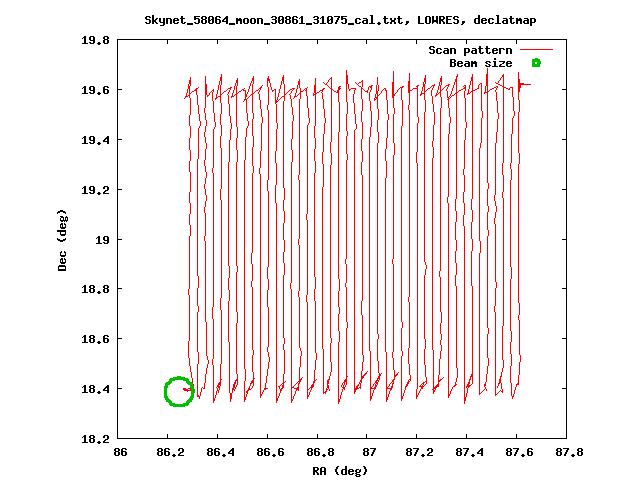Click the 19.4 tick label on Dec axis
Viewport: 640px width, 480px height.
tap(95, 140)
